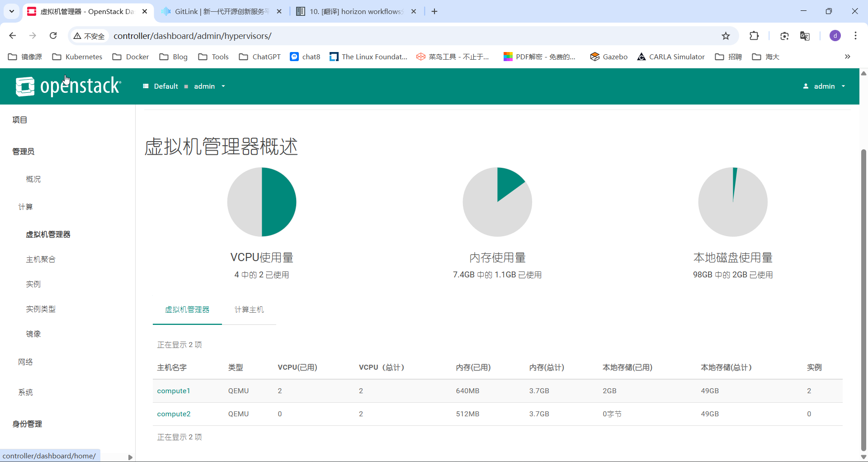This screenshot has width=868, height=462.
Task: Reload the hypervisors page
Action: (x=53, y=36)
